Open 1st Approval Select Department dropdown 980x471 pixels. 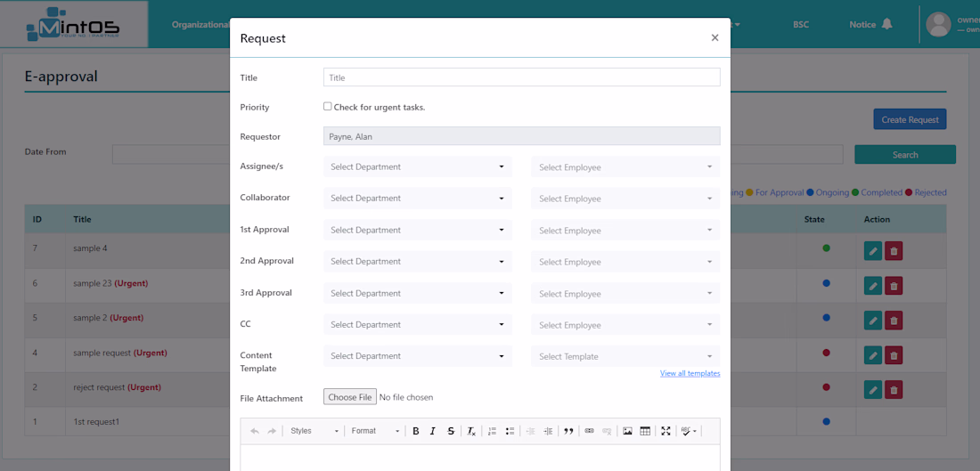click(418, 230)
